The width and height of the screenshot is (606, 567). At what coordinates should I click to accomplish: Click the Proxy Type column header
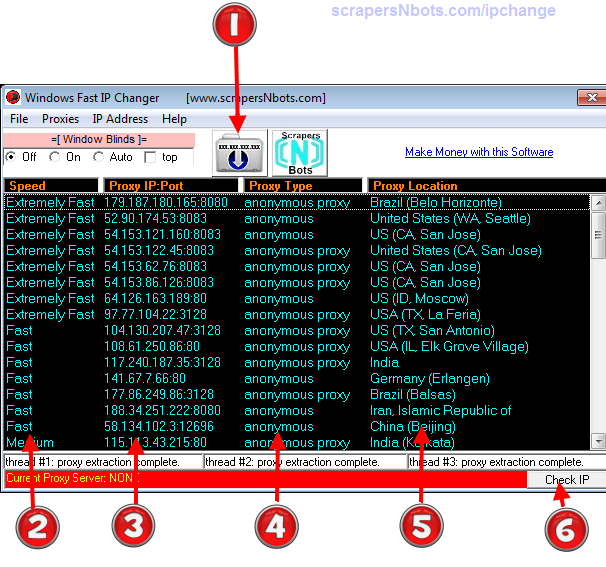click(x=302, y=186)
